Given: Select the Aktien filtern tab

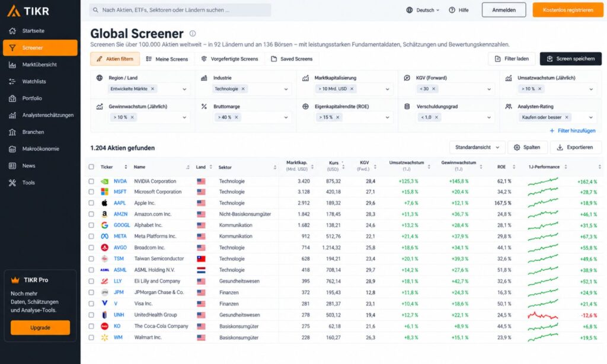Looking at the screenshot, I should point(115,59).
